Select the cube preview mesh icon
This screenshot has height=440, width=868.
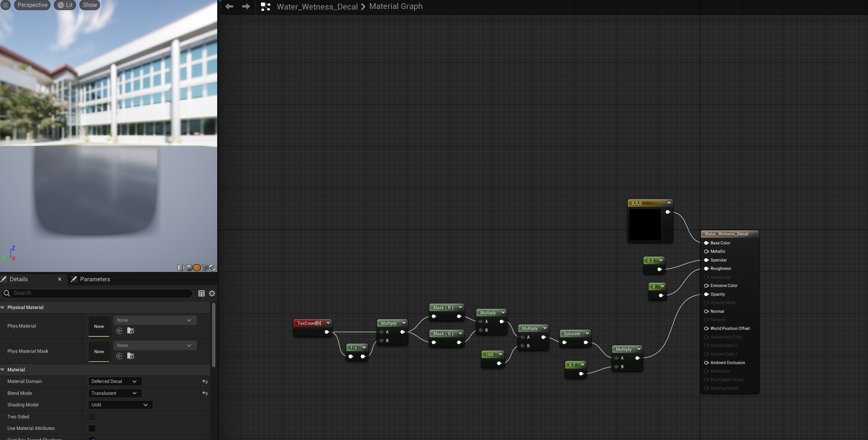pyautogui.click(x=205, y=267)
